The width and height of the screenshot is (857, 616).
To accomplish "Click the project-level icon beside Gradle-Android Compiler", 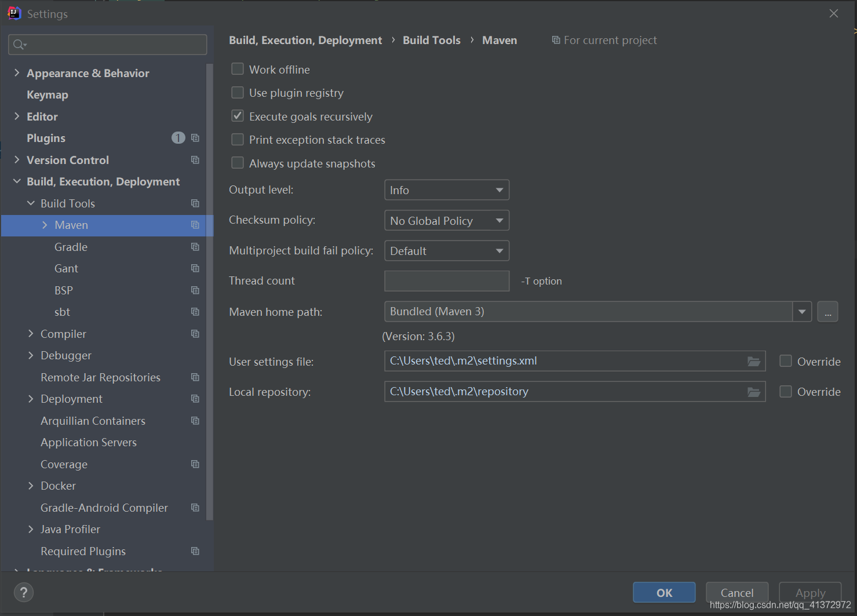I will point(195,508).
